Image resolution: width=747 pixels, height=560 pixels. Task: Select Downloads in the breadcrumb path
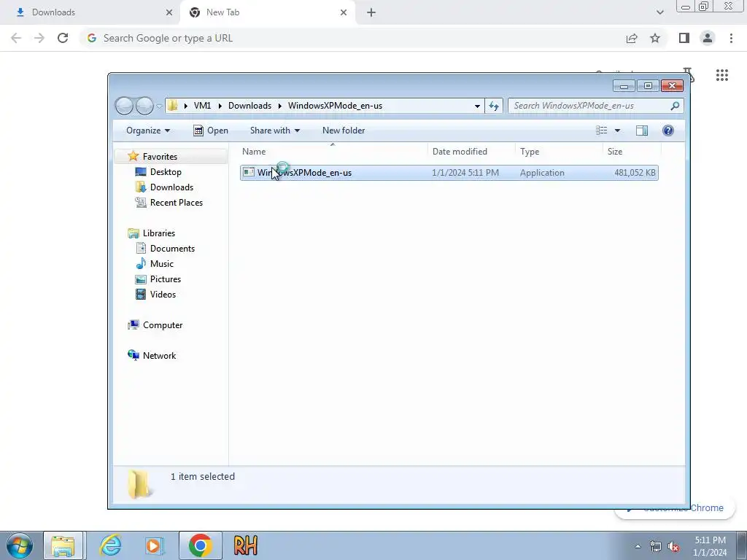(249, 106)
